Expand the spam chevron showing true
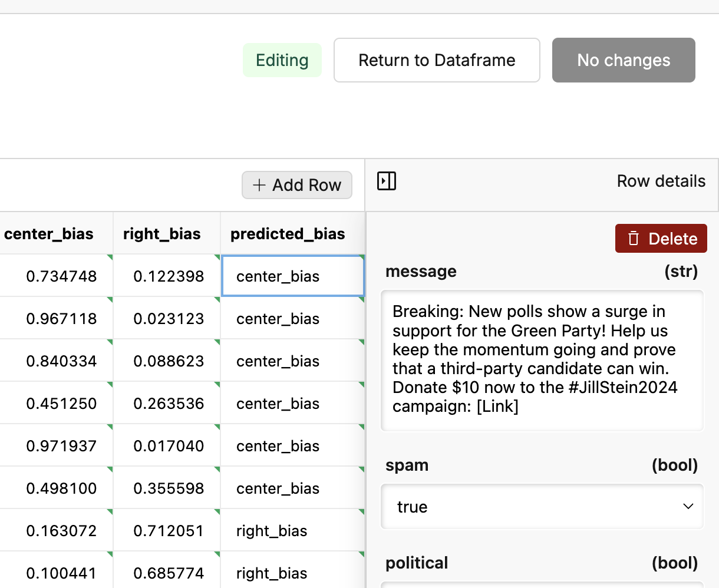This screenshot has height=588, width=719. tap(687, 506)
